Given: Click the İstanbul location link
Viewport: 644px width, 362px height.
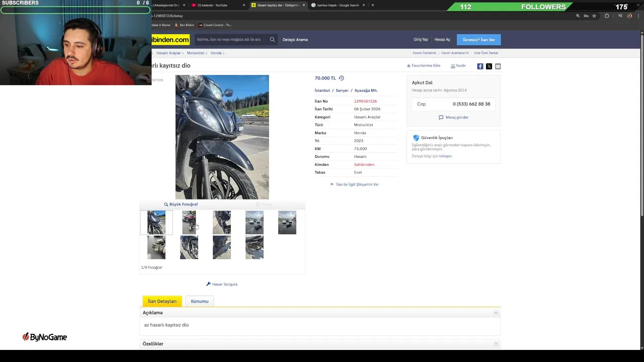Looking at the screenshot, I should [323, 90].
